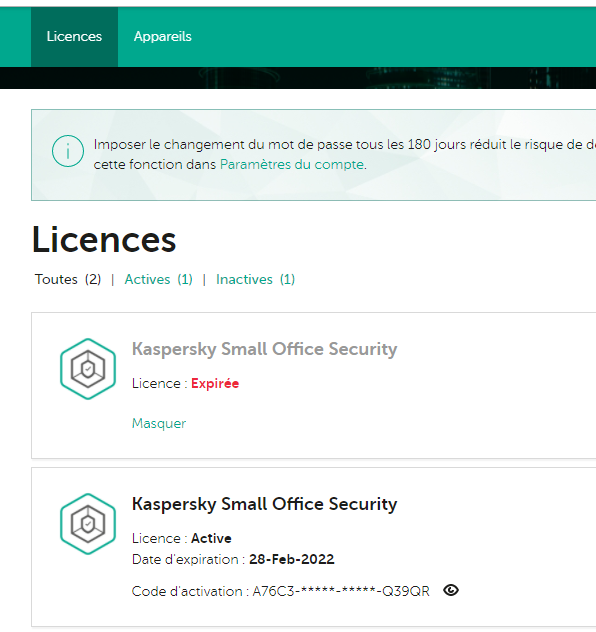Select the expired Kaspersky Small Office Security title

click(264, 349)
